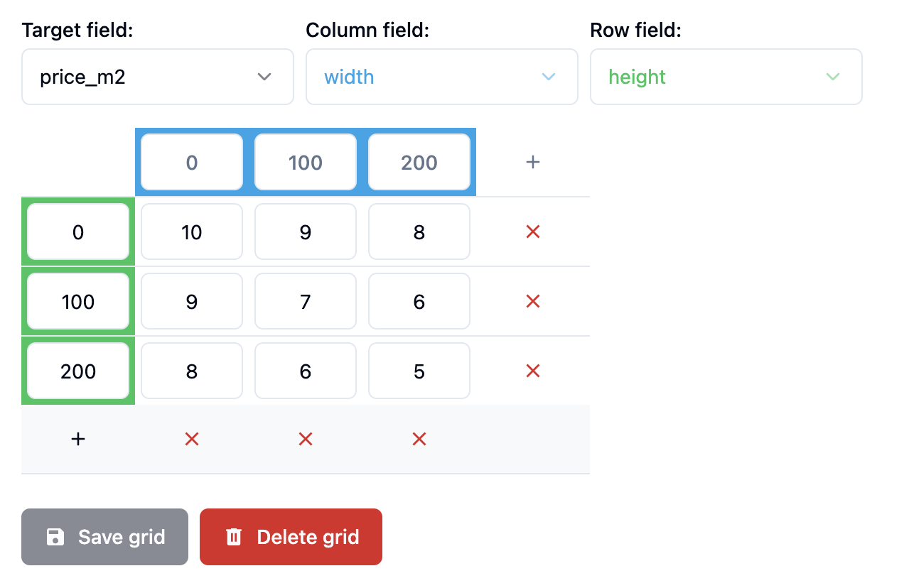The width and height of the screenshot is (904, 588).
Task: Delete the middle column using its X icon
Action: pyautogui.click(x=305, y=439)
